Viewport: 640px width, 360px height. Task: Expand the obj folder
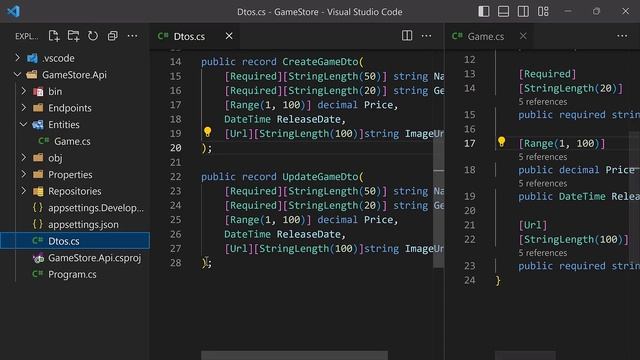click(x=24, y=158)
